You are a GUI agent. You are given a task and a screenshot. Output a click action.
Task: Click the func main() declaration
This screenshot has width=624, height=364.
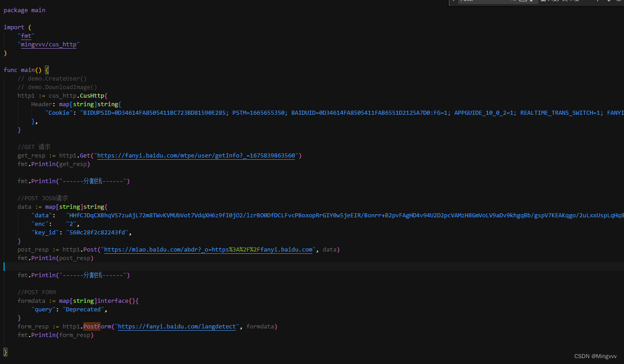[23, 70]
